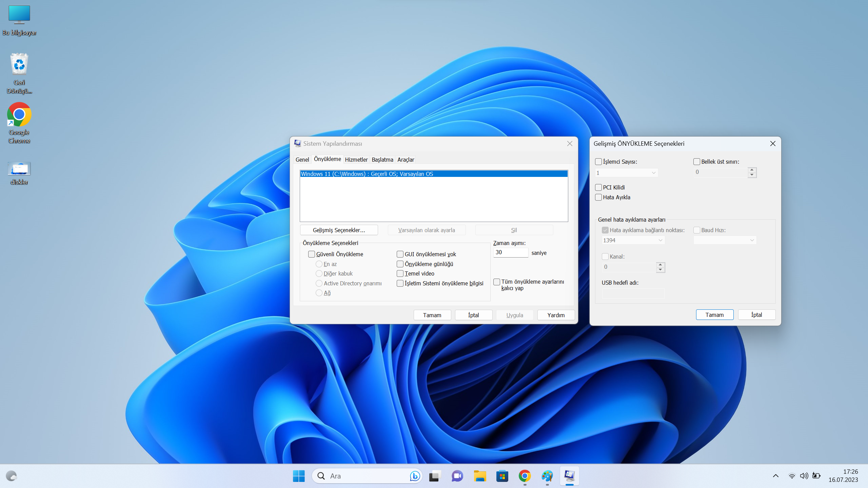Click the Paint taskbar icon
The image size is (868, 488).
pyautogui.click(x=547, y=476)
